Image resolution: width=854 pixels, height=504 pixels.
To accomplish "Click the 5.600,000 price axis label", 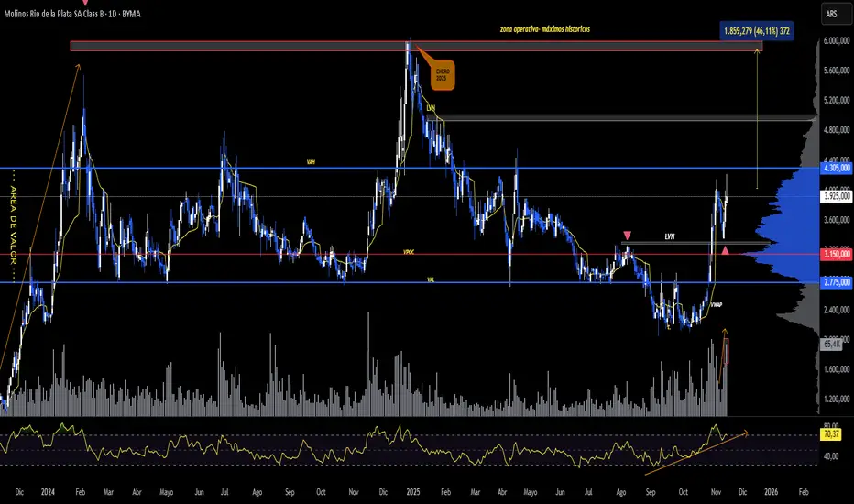I will point(837,71).
